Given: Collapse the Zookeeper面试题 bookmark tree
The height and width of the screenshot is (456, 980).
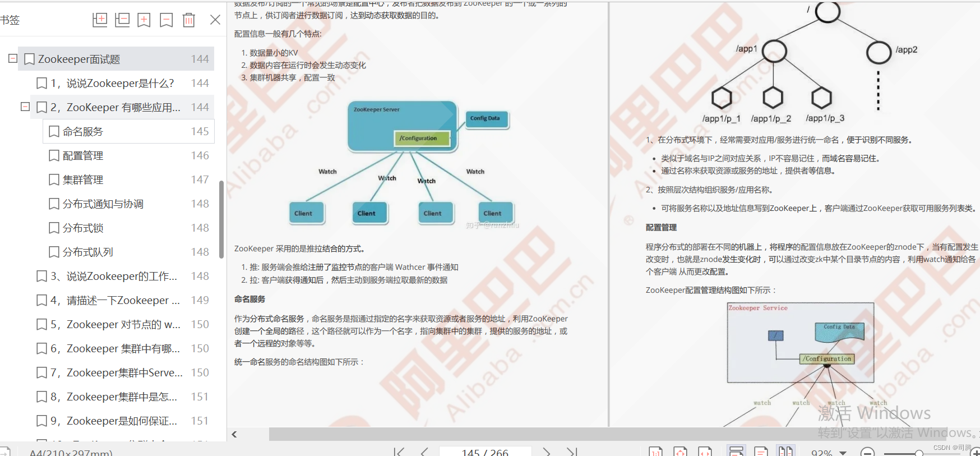Looking at the screenshot, I should click(x=13, y=58).
